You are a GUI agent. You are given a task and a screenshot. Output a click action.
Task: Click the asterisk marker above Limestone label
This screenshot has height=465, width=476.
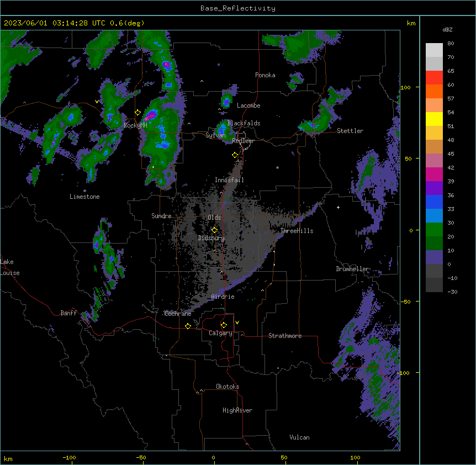84,191
